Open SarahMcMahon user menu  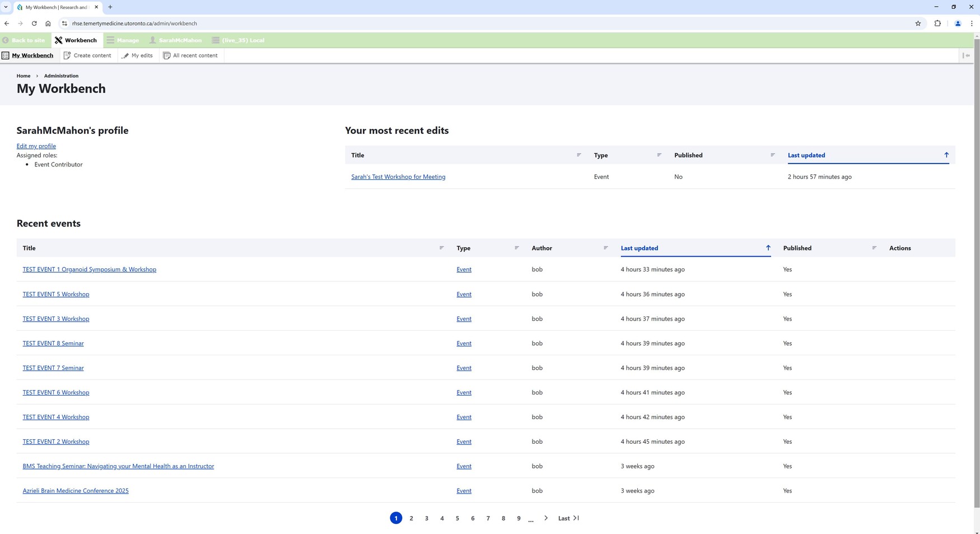pos(175,40)
